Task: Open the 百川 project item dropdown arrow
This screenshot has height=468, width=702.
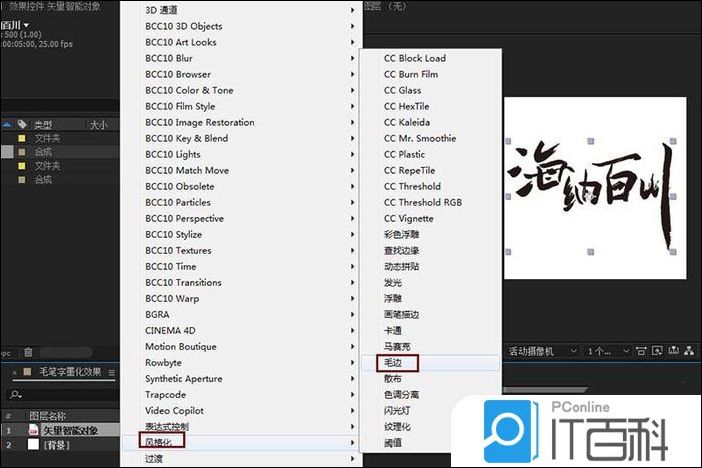Action: click(26, 25)
